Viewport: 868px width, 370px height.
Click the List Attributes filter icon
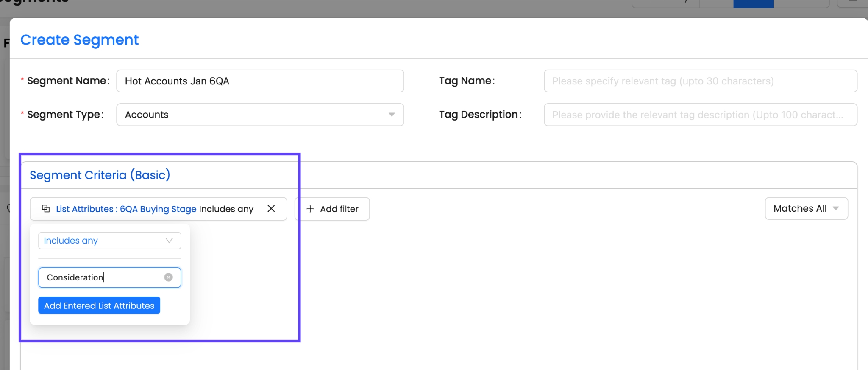click(46, 208)
